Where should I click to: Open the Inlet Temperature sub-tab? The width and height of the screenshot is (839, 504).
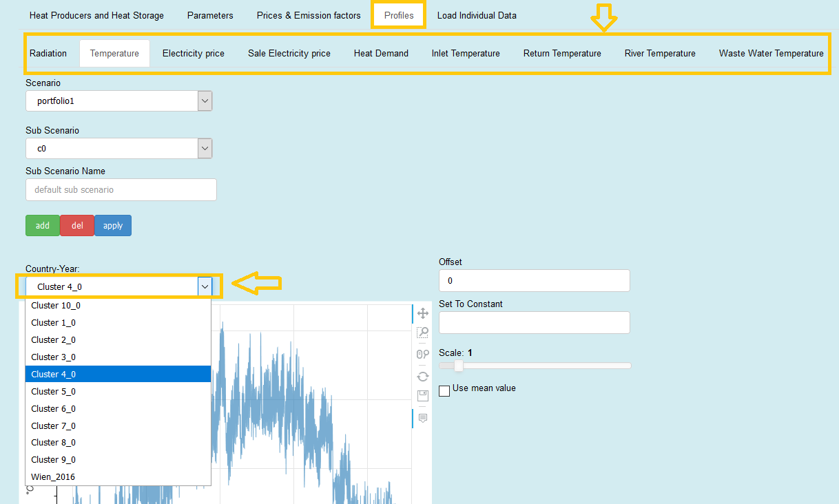[x=466, y=53]
